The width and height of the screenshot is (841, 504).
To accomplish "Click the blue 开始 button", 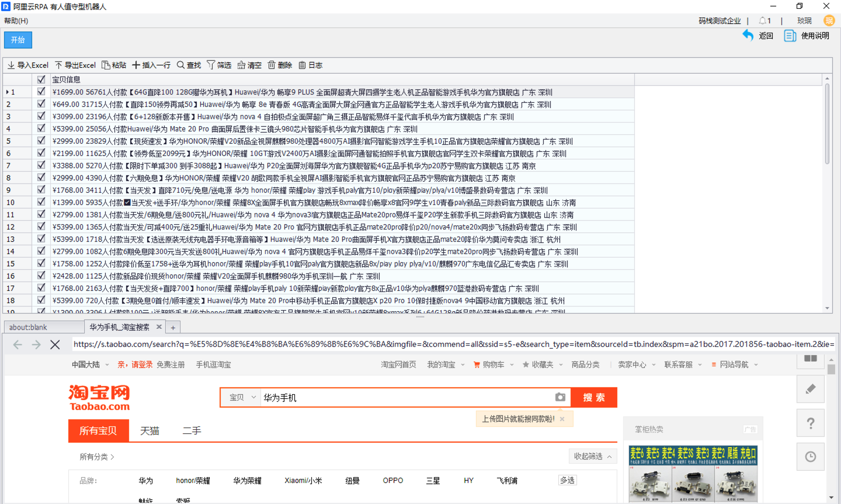I will tap(18, 40).
